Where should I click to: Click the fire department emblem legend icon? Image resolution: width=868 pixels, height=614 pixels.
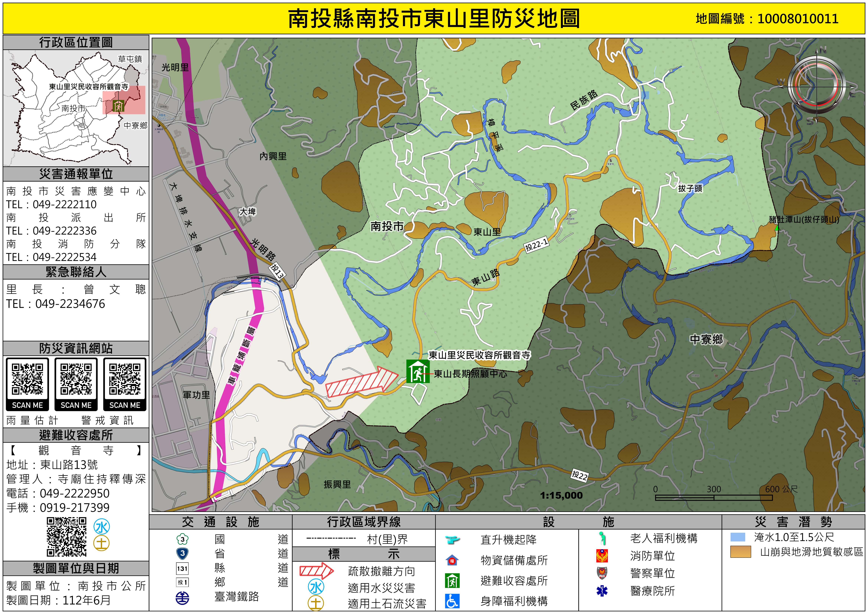click(x=602, y=556)
